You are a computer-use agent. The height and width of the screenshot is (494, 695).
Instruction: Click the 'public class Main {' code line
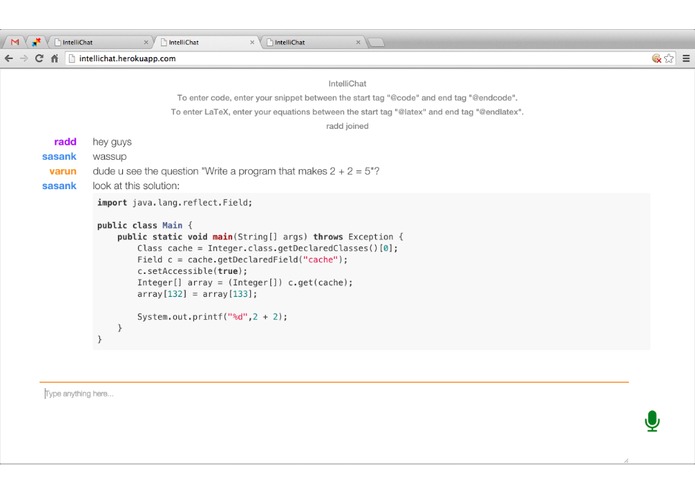pos(144,225)
